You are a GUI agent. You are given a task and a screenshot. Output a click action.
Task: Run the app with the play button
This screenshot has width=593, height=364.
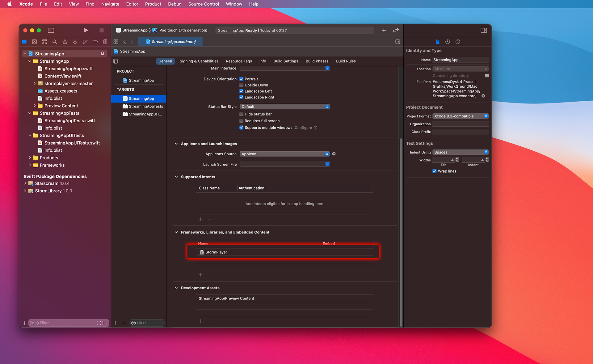click(86, 30)
